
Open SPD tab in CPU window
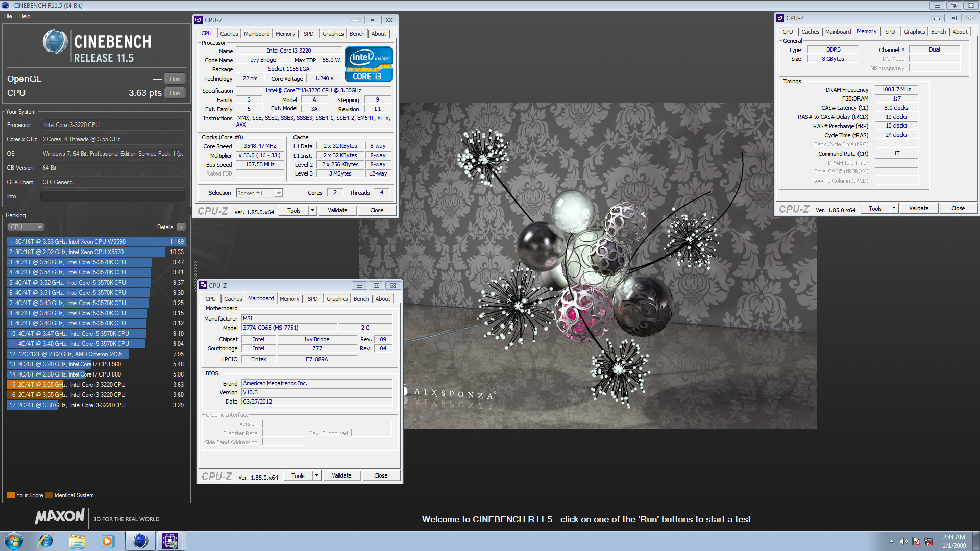click(x=309, y=34)
